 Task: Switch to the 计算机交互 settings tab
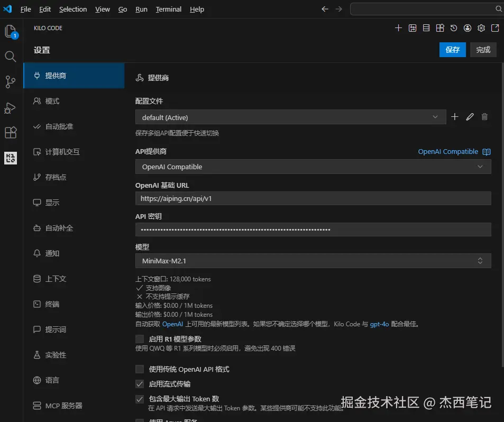74,152
